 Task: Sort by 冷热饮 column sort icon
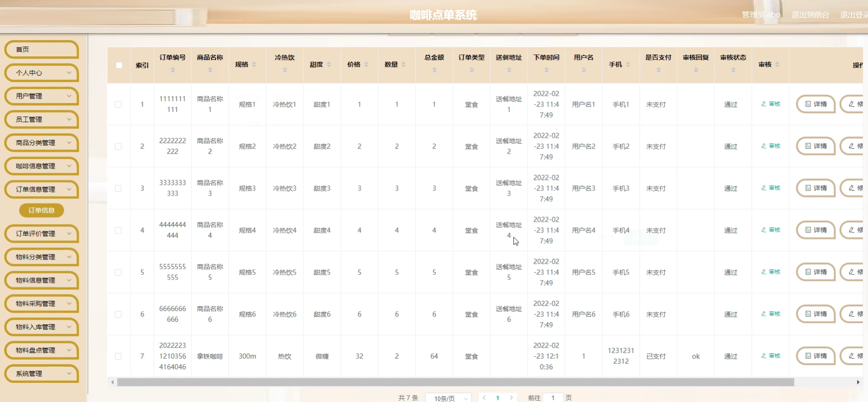coord(285,70)
